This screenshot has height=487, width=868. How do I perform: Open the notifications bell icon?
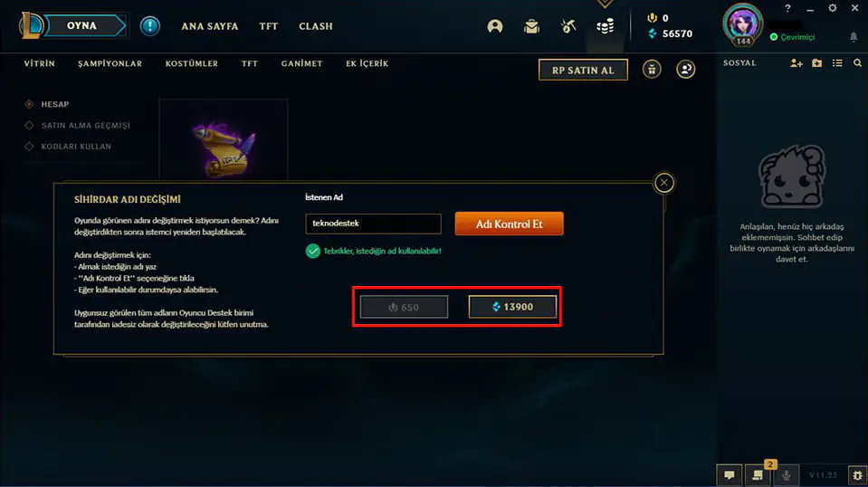(853, 37)
